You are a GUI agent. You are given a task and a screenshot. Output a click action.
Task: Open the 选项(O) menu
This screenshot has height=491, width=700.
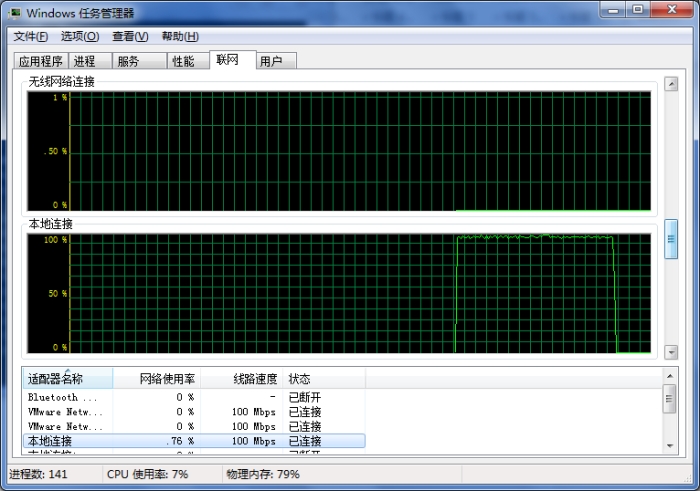point(80,37)
